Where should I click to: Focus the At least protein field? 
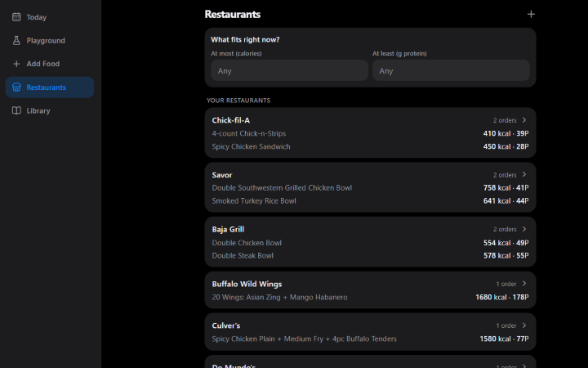451,70
